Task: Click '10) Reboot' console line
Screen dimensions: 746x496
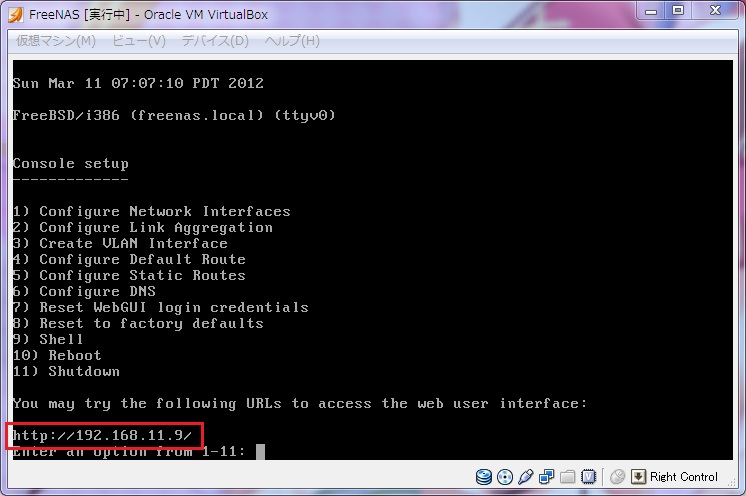Action: [x=57, y=355]
